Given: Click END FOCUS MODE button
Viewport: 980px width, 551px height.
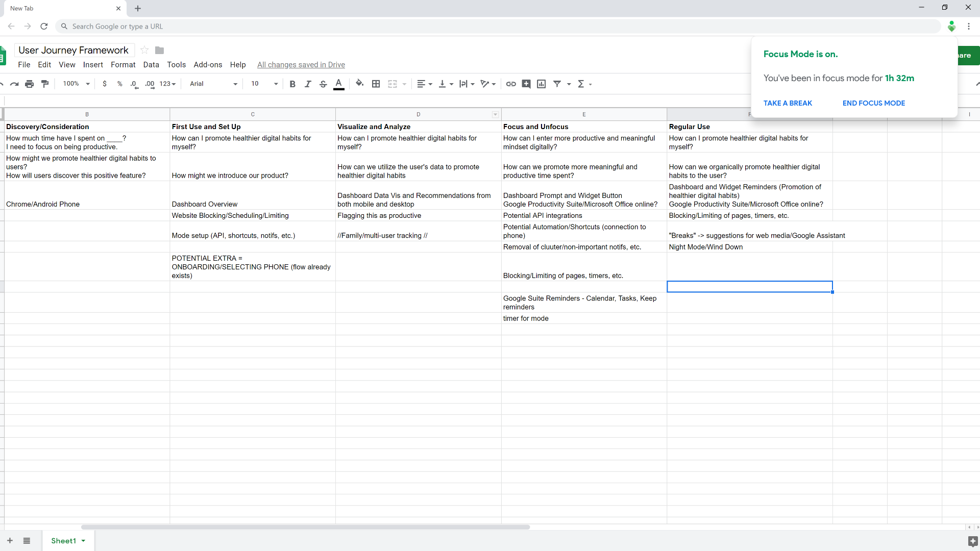Looking at the screenshot, I should pos(873,103).
